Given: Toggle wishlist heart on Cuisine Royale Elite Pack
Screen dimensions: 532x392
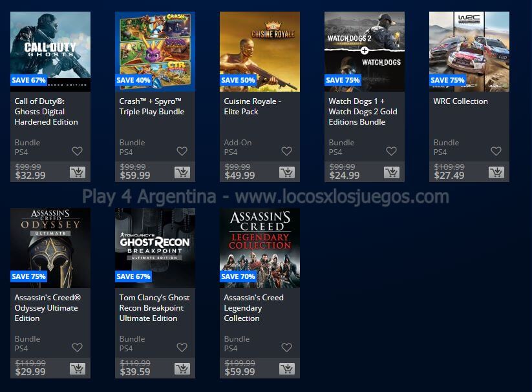Looking at the screenshot, I should [287, 151].
